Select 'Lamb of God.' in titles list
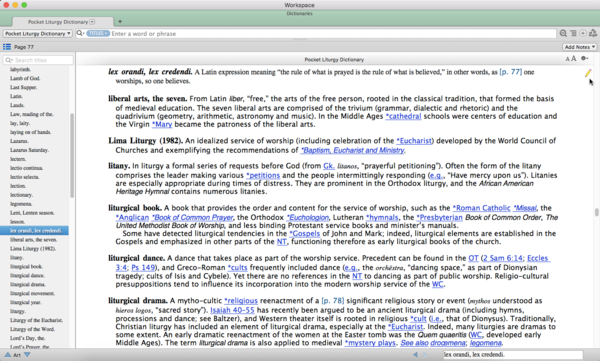The height and width of the screenshot is (361, 600). tap(25, 78)
